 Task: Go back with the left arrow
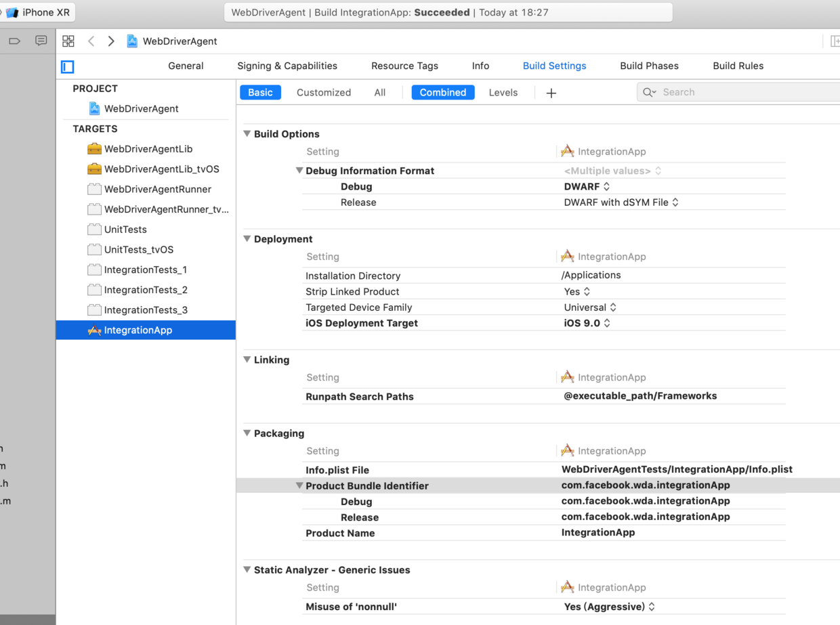(91, 41)
